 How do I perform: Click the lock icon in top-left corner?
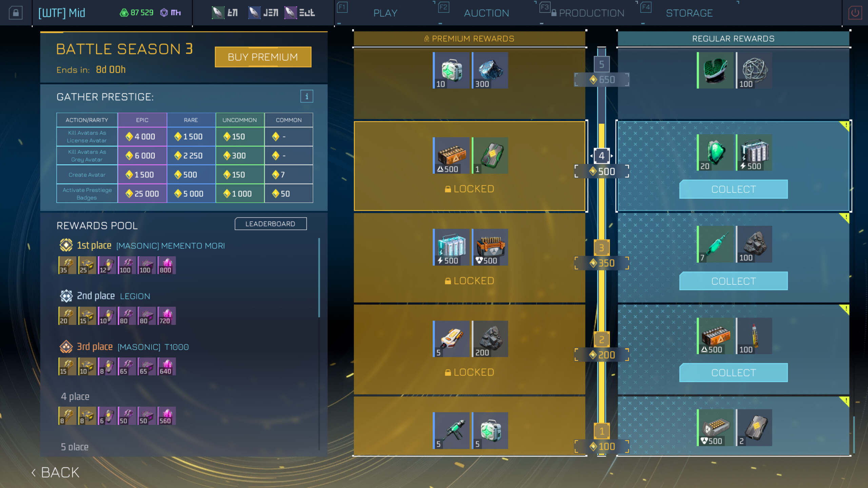coord(15,13)
